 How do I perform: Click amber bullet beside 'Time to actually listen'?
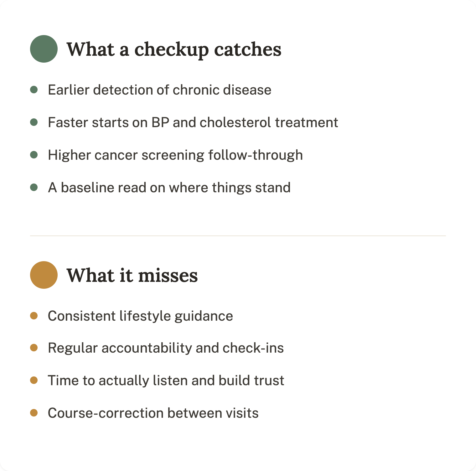pos(34,380)
